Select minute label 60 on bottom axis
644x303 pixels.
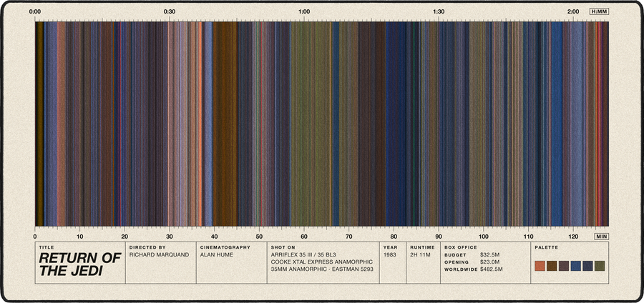click(304, 237)
